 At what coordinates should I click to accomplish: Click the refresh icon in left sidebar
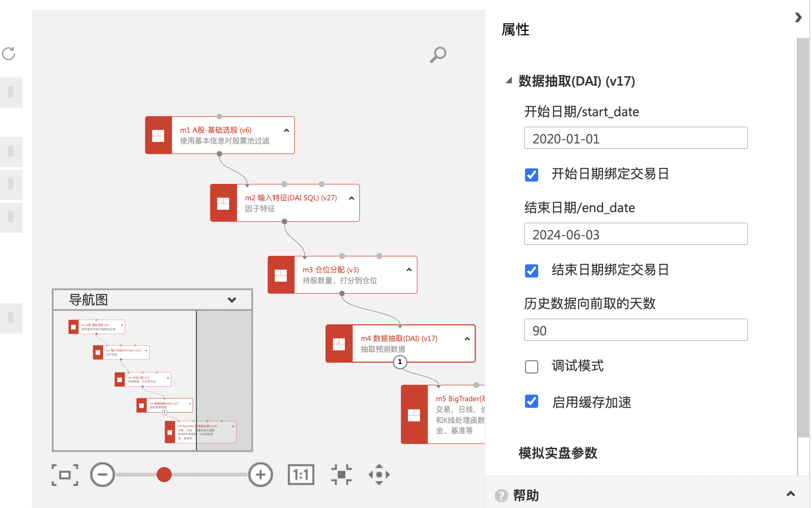click(9, 54)
